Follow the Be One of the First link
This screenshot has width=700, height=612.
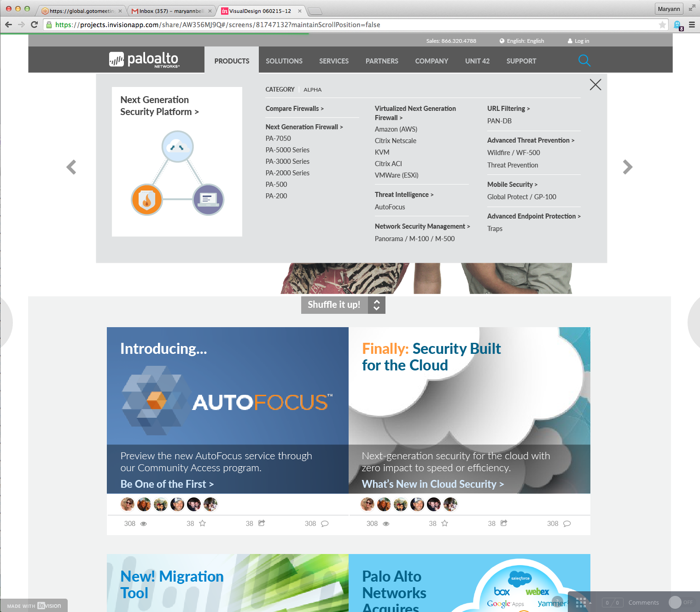167,484
